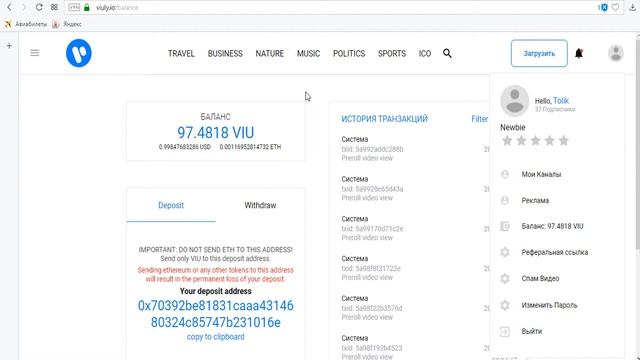The image size is (640, 360).
Task: Switch to the Withdraw tab
Action: pyautogui.click(x=260, y=205)
